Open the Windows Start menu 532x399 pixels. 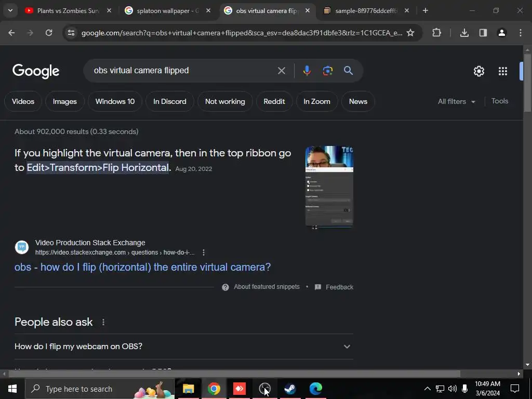(x=12, y=389)
